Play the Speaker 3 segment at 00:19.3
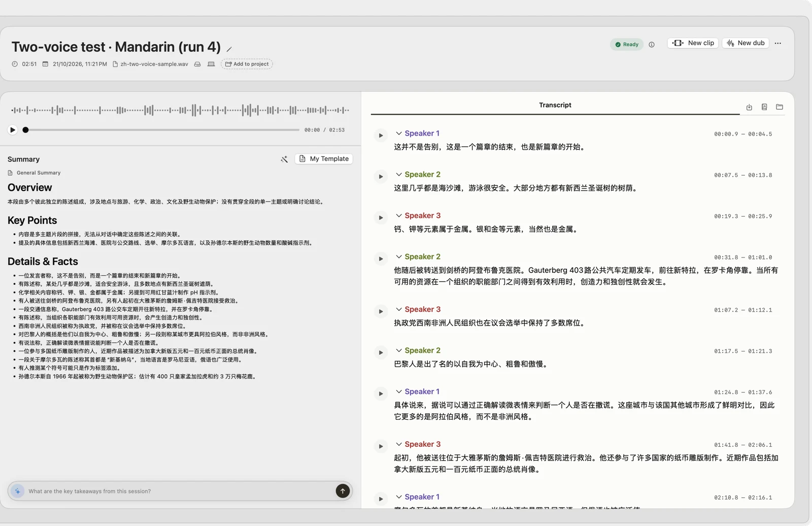812x526 pixels. point(381,218)
